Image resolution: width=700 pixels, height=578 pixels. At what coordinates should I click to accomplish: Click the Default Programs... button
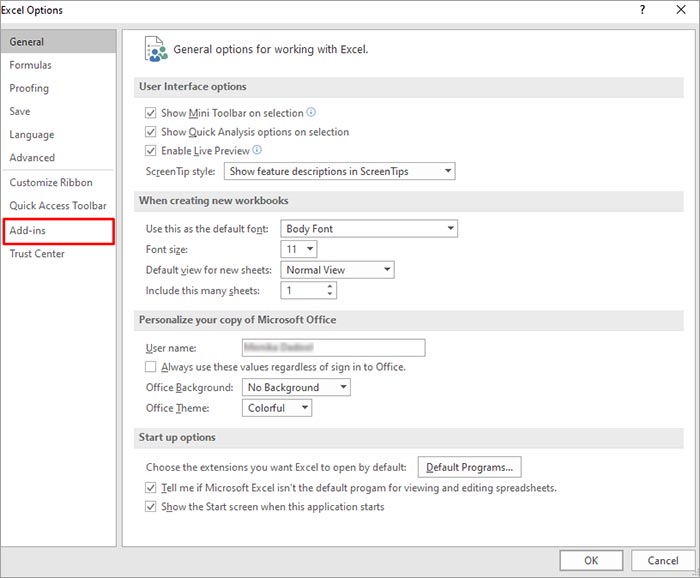tap(469, 467)
